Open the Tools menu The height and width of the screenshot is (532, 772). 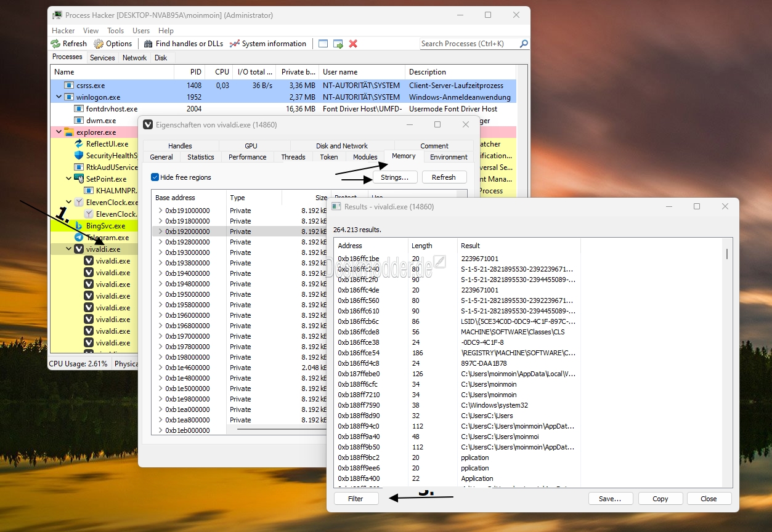[115, 31]
